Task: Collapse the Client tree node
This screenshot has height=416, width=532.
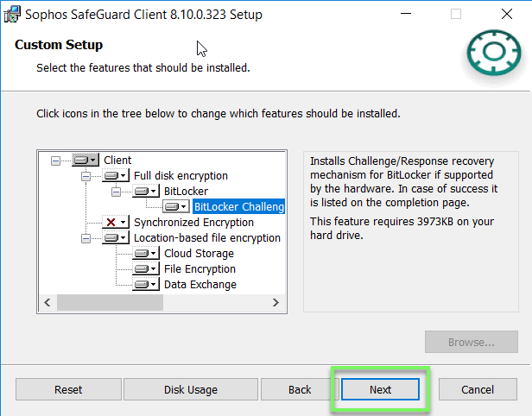Action: coord(55,161)
